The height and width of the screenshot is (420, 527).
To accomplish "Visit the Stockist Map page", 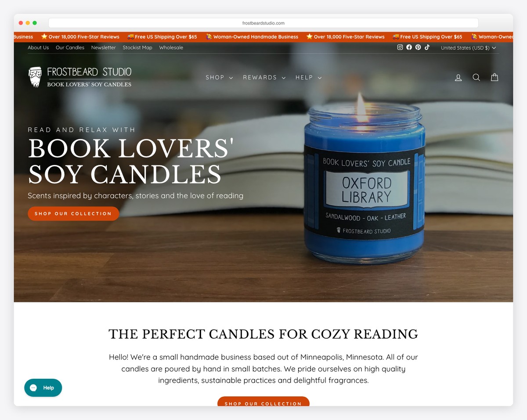I will [x=137, y=47].
